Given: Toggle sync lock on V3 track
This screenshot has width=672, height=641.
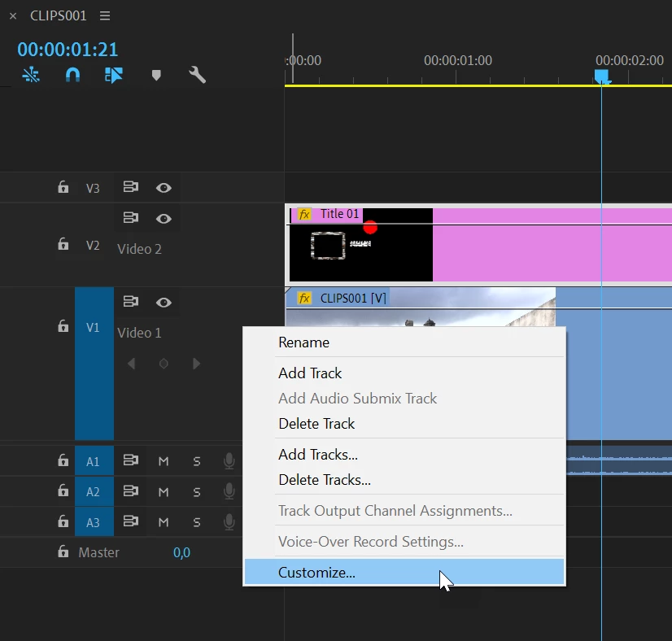Looking at the screenshot, I should [131, 187].
